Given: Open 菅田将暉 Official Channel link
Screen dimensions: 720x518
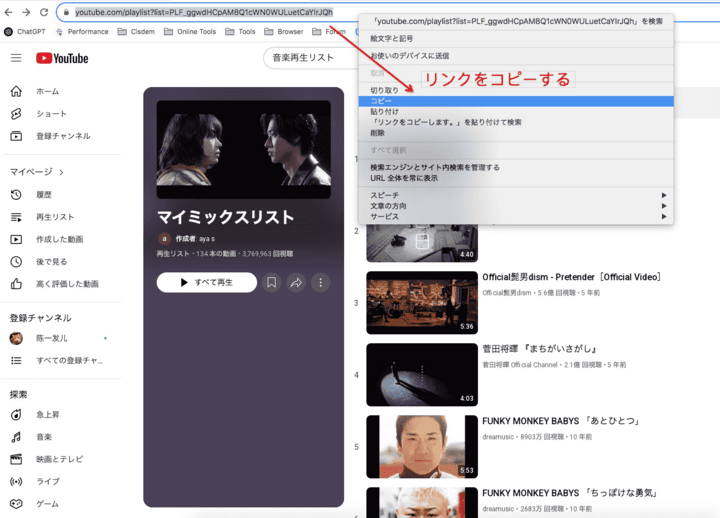Looking at the screenshot, I should [x=520, y=365].
